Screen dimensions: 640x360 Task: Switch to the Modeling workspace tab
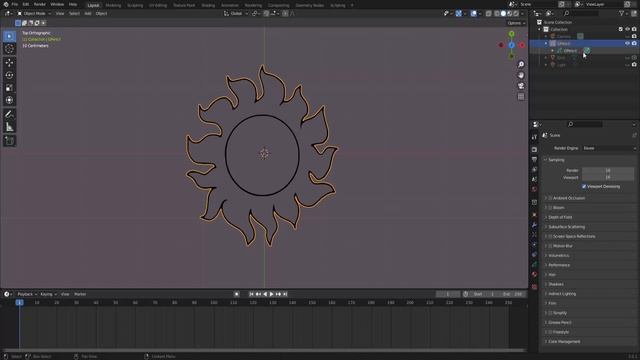(113, 5)
